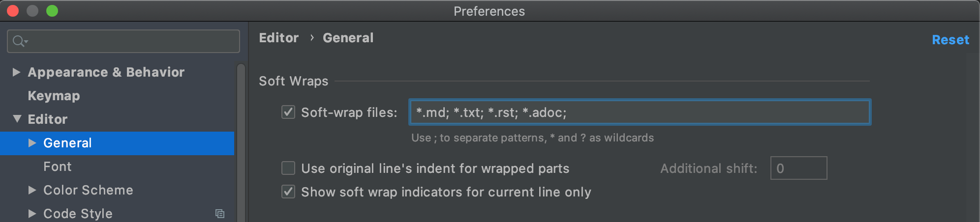Click the project-level icon beside Code Style
Screen dimensions: 980x222
[x=220, y=214]
